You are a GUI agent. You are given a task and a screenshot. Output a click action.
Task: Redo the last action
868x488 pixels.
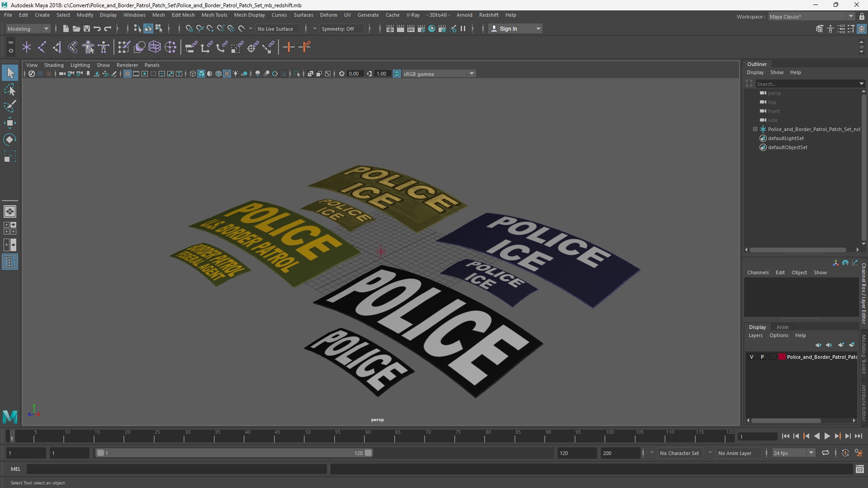(x=108, y=28)
